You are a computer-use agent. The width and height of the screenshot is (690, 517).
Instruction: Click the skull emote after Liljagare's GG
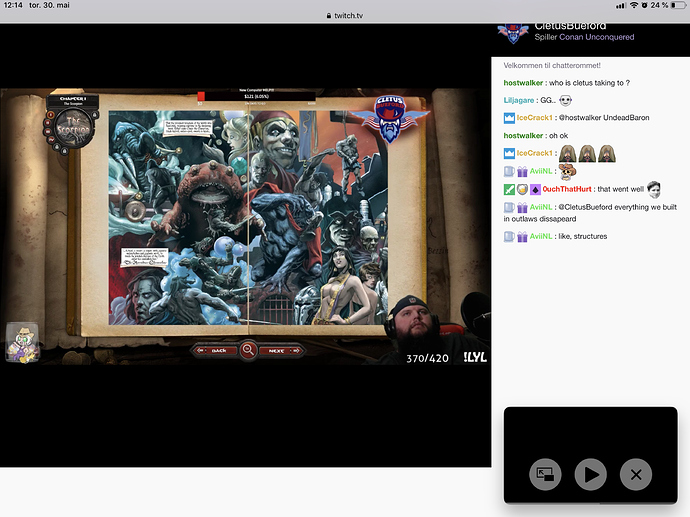coord(565,101)
